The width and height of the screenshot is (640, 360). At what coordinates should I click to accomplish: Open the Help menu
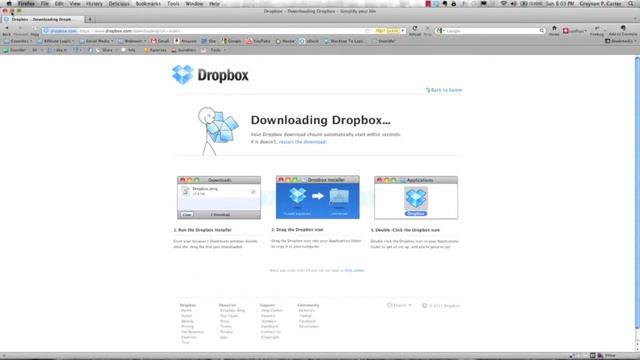coord(214,4)
